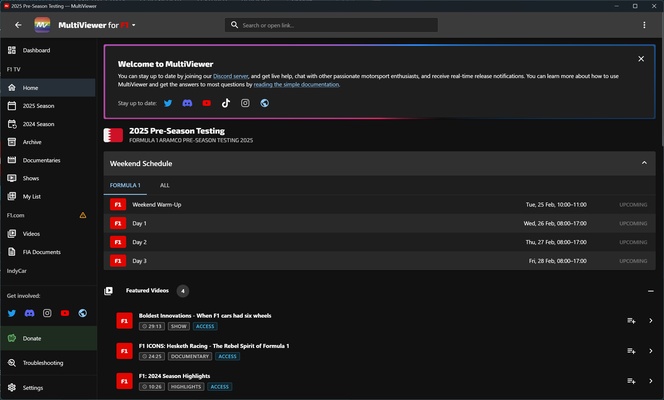The width and height of the screenshot is (664, 400).
Task: Click the Donate button
Action: point(49,338)
